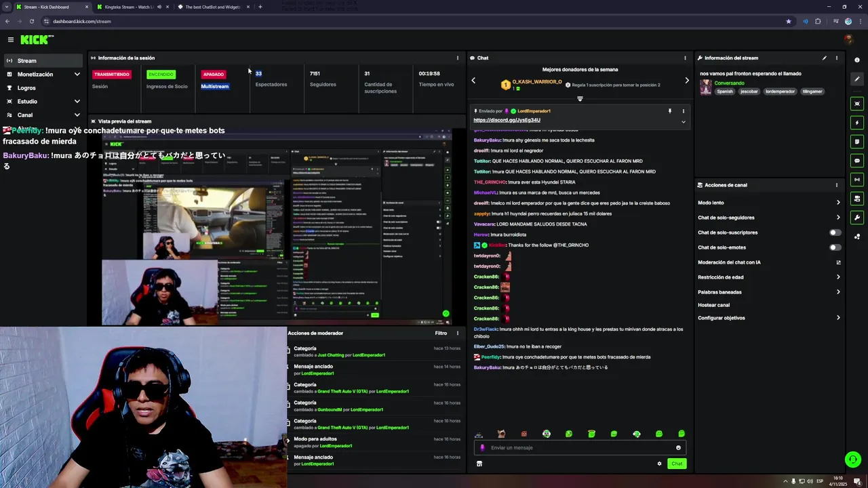The width and height of the screenshot is (868, 488).
Task: Open chat settings gear
Action: coord(659,464)
